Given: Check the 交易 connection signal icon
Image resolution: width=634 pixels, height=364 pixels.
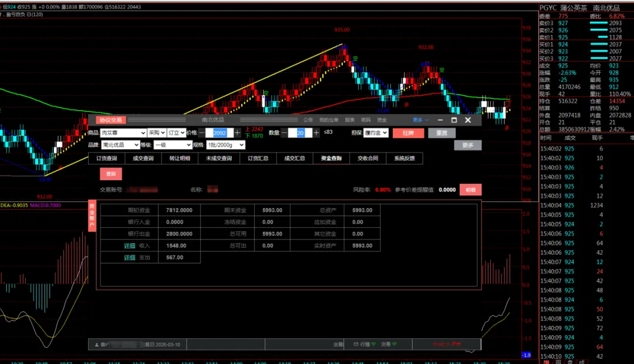Looking at the screenshot, I should (394, 344).
